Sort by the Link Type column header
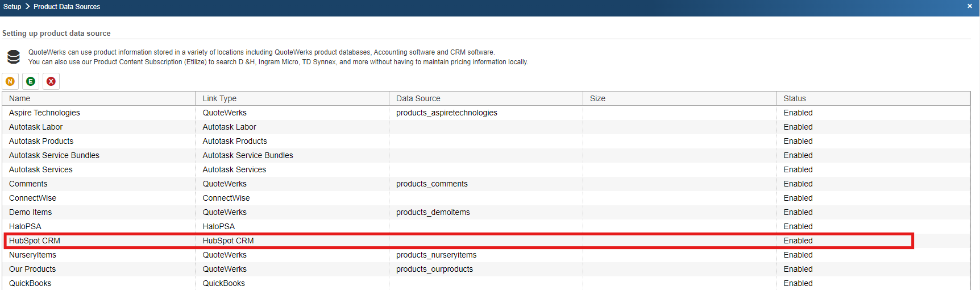Viewport: 980px width, 290px height. coord(219,98)
